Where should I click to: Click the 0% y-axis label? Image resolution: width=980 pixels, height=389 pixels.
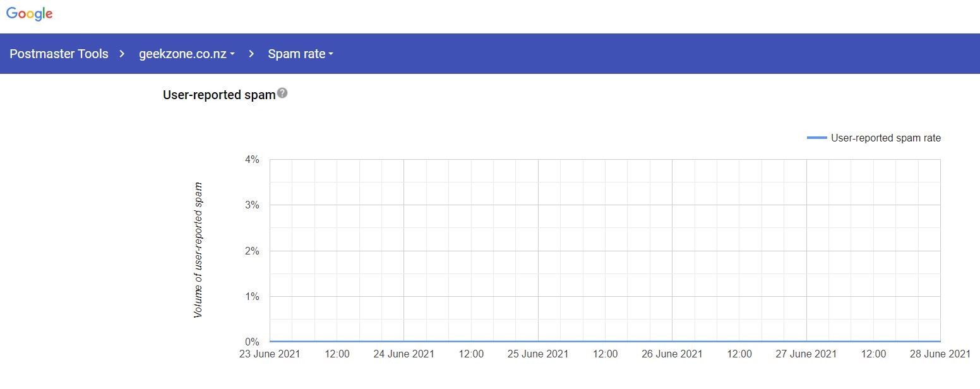pyautogui.click(x=252, y=342)
